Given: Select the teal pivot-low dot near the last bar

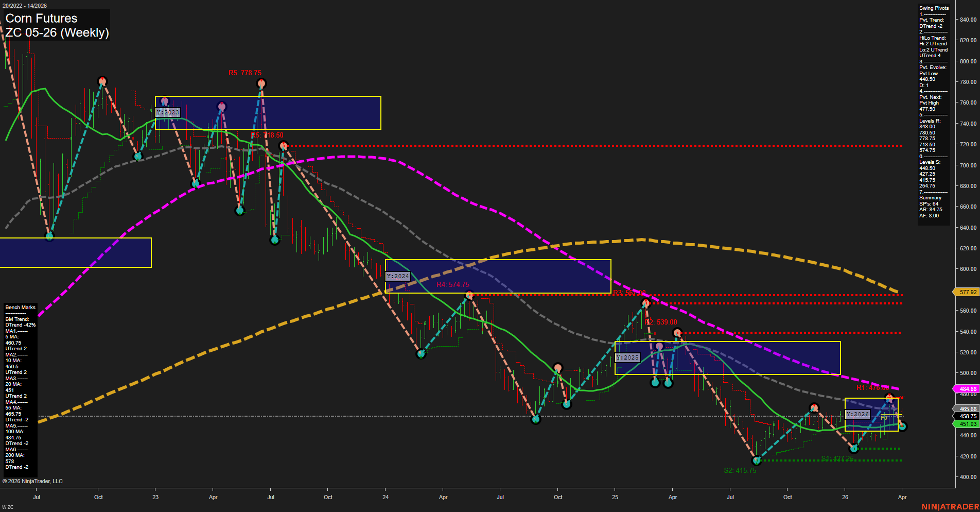Looking at the screenshot, I should 901,426.
